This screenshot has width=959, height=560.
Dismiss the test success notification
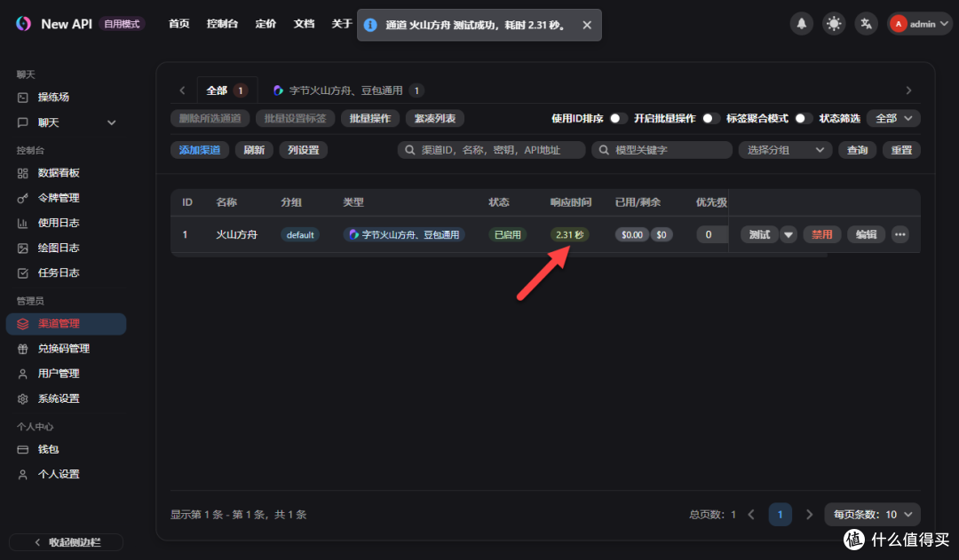pos(587,25)
